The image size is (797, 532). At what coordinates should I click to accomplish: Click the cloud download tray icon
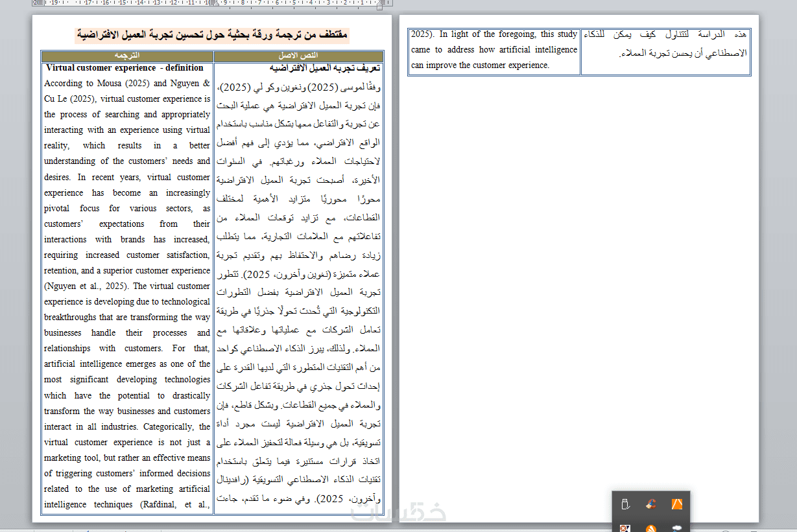click(676, 528)
